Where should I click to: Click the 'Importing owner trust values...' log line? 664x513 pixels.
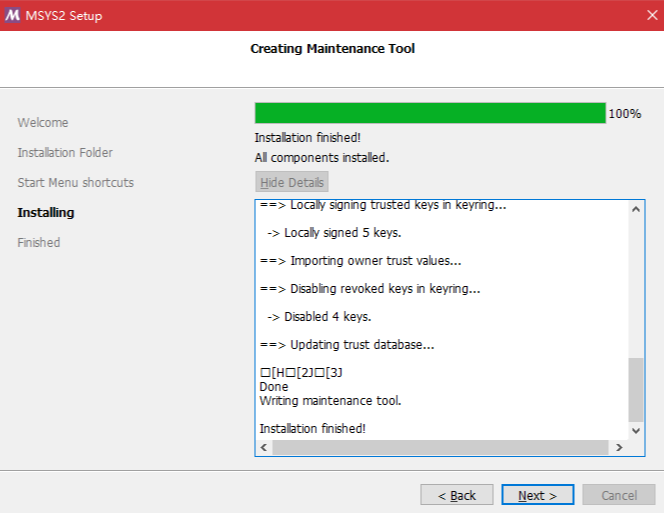(x=360, y=261)
